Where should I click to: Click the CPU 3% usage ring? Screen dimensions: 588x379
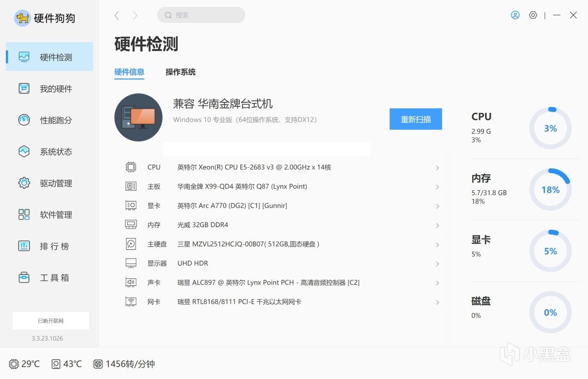coord(550,128)
